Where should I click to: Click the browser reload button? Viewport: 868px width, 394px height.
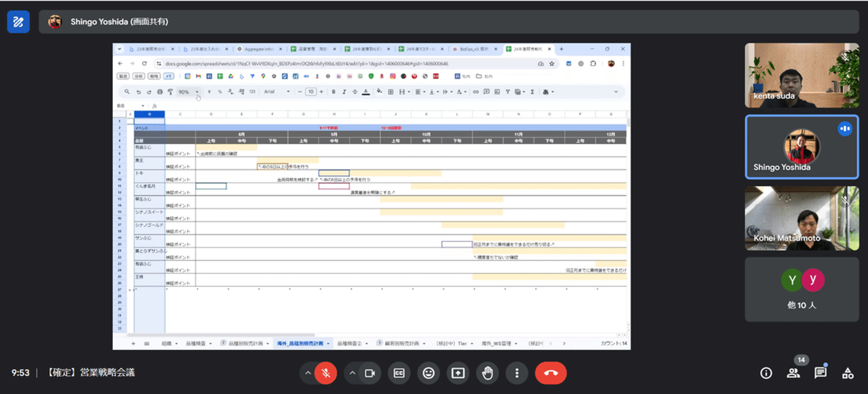[145, 63]
